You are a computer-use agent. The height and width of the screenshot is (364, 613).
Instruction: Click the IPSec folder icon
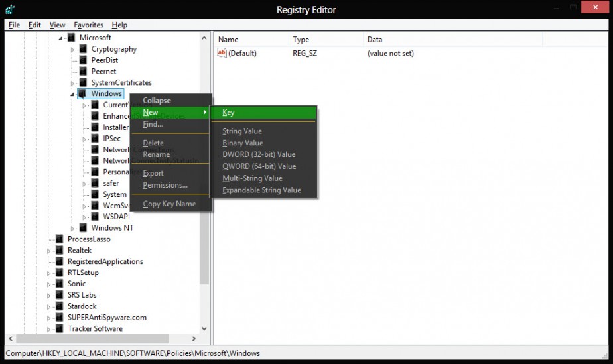click(x=95, y=139)
